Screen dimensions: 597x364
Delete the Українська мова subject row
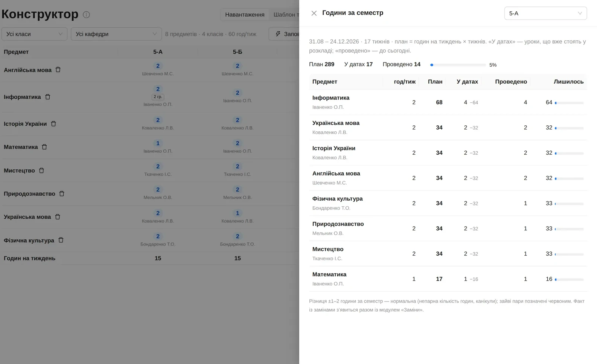[58, 217]
